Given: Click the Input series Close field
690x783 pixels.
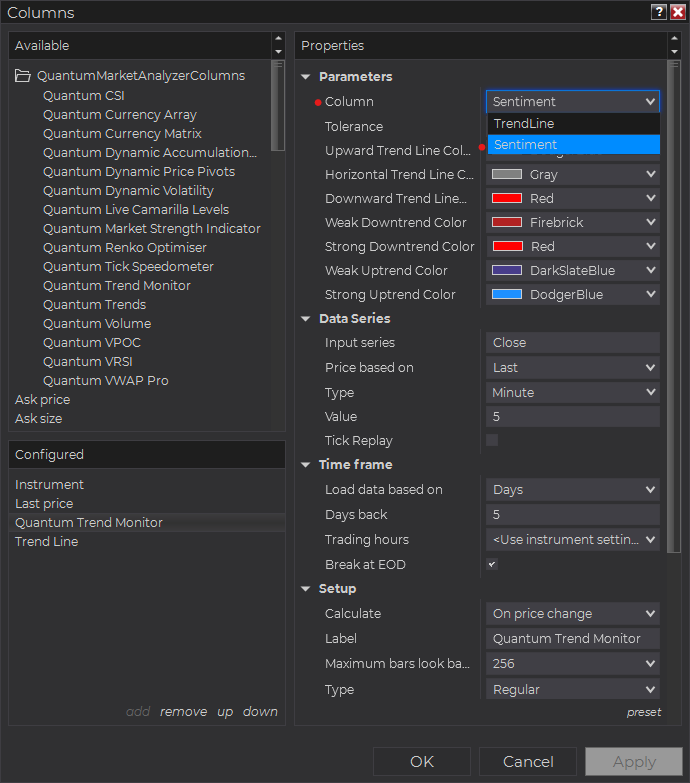Looking at the screenshot, I should point(573,343).
